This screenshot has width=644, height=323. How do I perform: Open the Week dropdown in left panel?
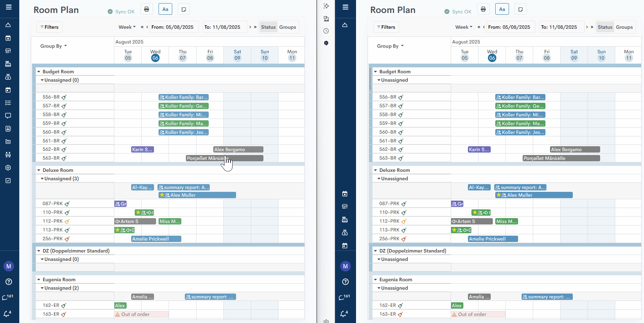click(x=127, y=27)
